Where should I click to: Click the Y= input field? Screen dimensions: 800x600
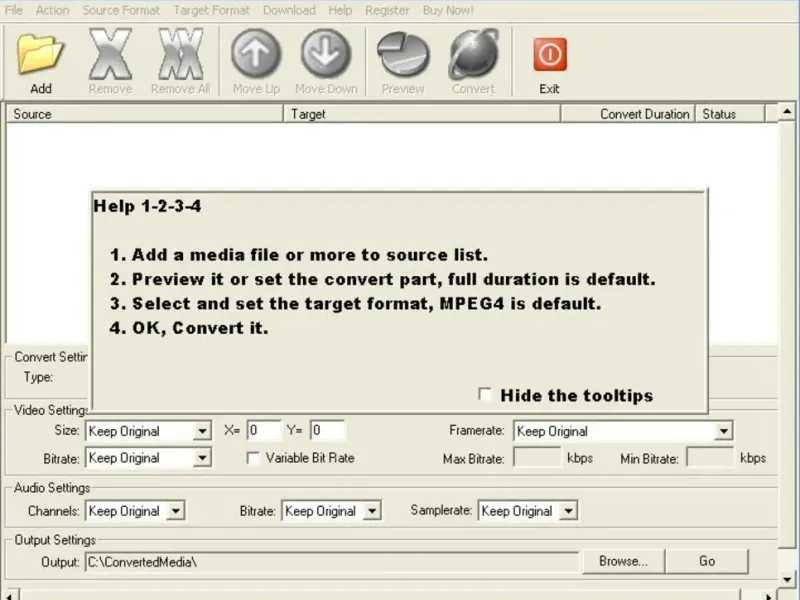(327, 431)
